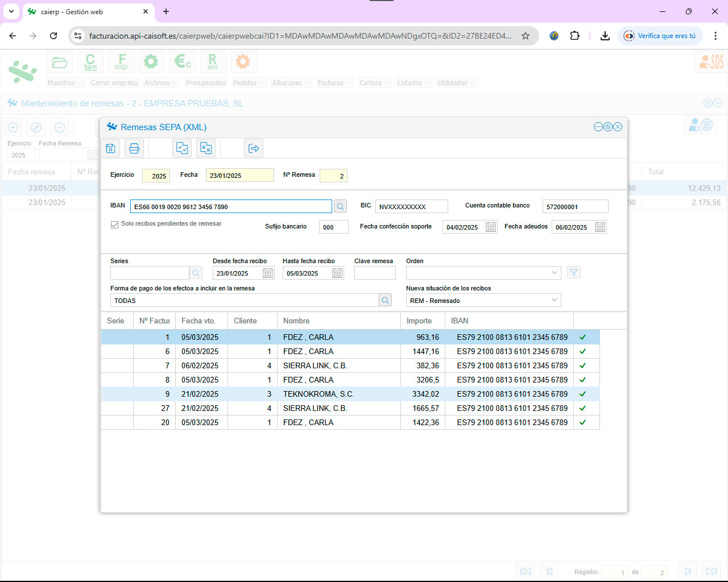
Task: Open the Desde fecha recibo calendar
Action: pos(268,273)
